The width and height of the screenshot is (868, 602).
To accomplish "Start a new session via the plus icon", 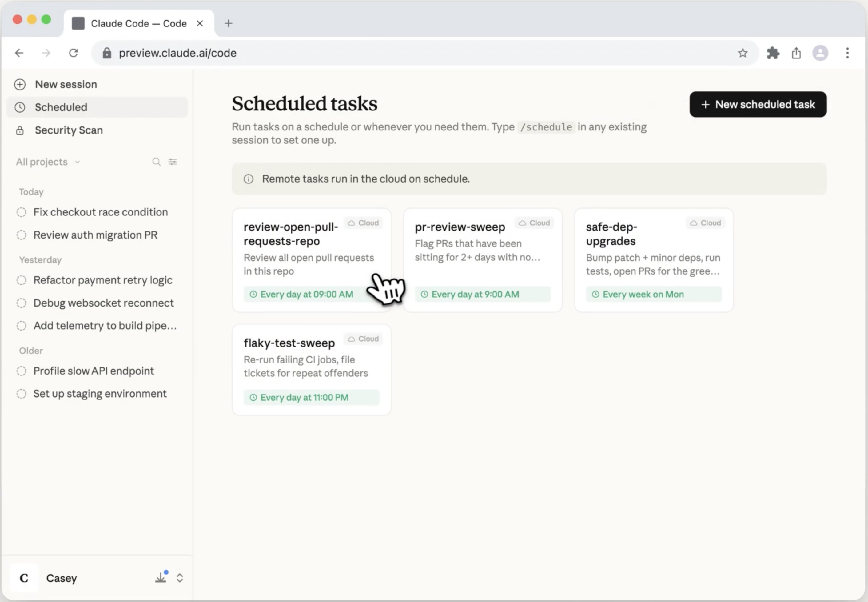I will pos(20,85).
